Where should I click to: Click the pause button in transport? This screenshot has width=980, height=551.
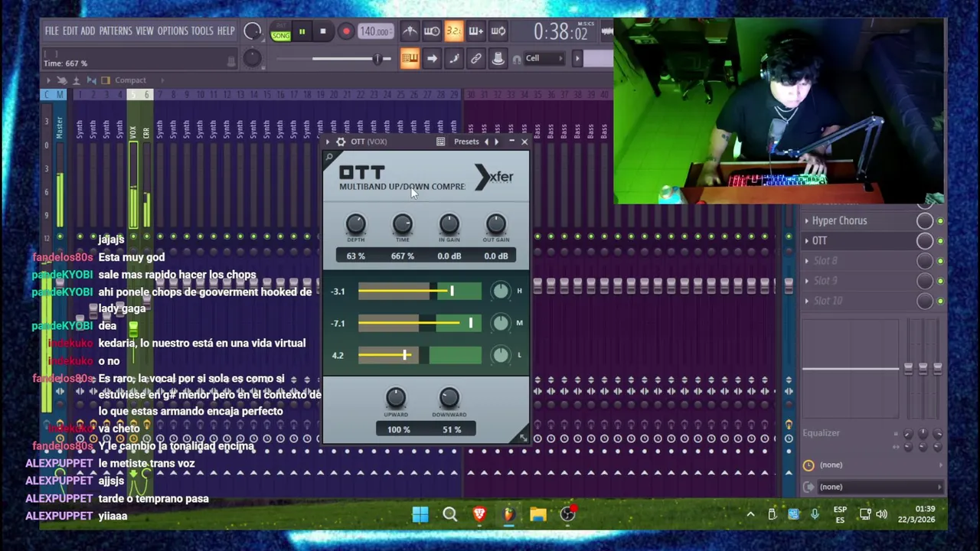[302, 31]
